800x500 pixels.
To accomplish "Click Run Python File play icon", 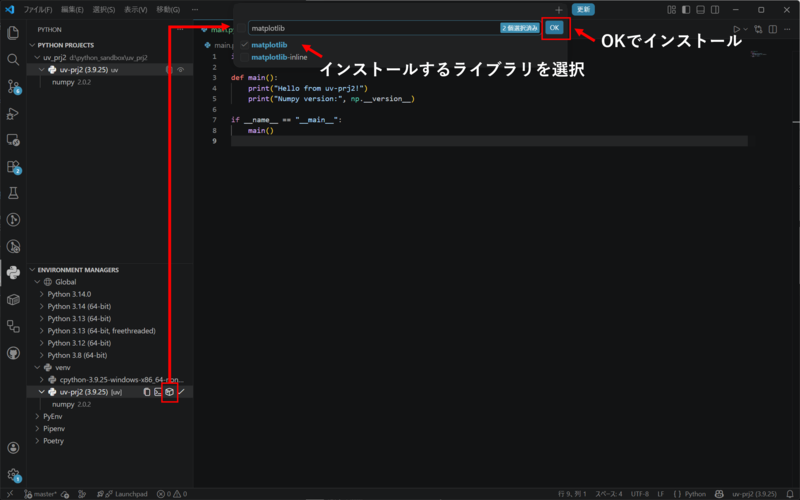I will (736, 30).
